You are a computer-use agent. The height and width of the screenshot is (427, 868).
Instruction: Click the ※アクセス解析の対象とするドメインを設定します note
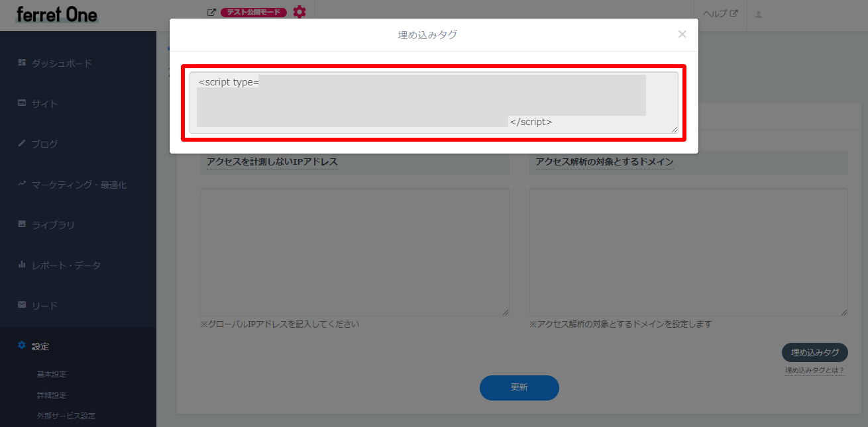click(x=621, y=324)
